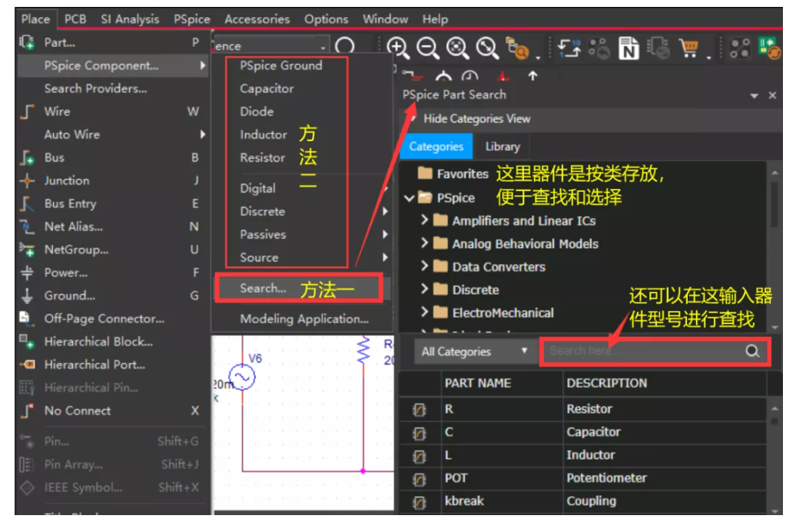Choose the Wire tool in Place menu
This screenshot has height=532, width=806.
click(111, 111)
